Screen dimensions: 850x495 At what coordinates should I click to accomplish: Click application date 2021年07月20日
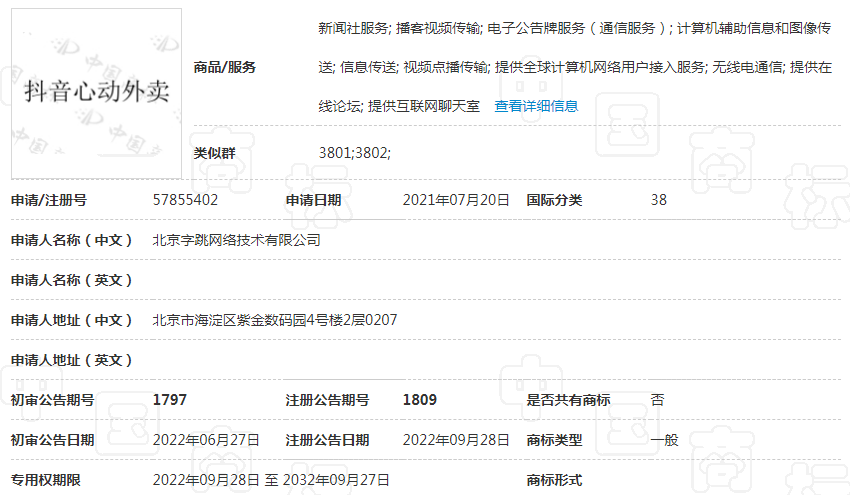click(456, 200)
